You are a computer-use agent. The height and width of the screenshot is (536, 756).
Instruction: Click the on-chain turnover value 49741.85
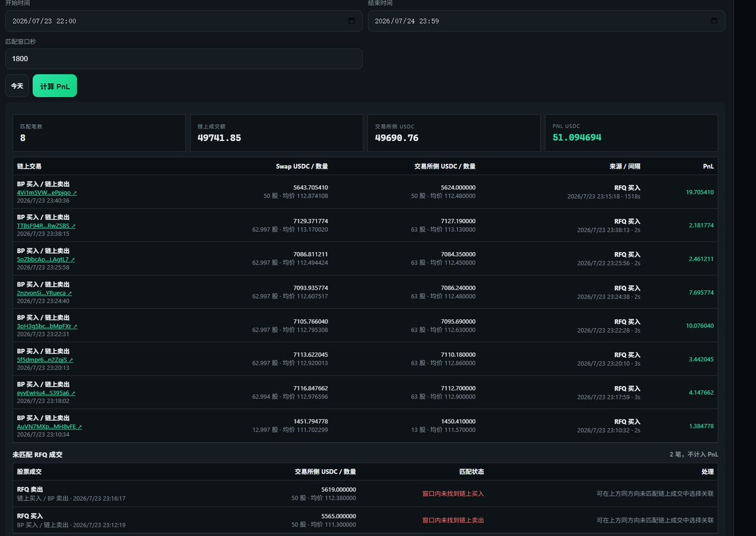pyautogui.click(x=219, y=137)
